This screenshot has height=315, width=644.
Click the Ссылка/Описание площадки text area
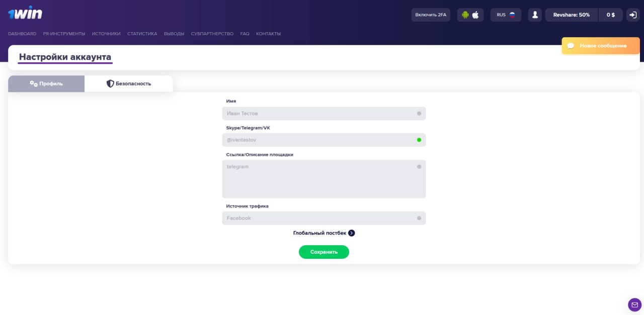pyautogui.click(x=324, y=179)
